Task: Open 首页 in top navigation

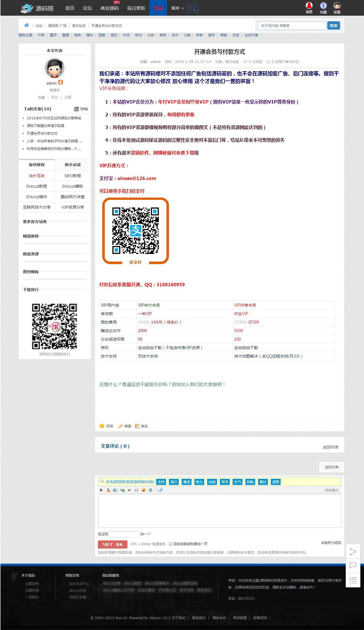Action: (x=70, y=8)
